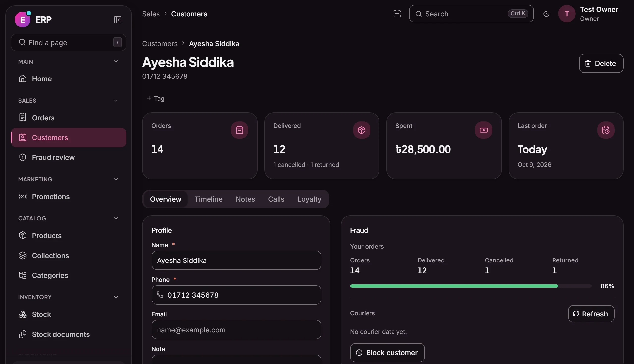Click the ERP logo avatar
Image resolution: width=634 pixels, height=364 pixels.
(x=23, y=20)
